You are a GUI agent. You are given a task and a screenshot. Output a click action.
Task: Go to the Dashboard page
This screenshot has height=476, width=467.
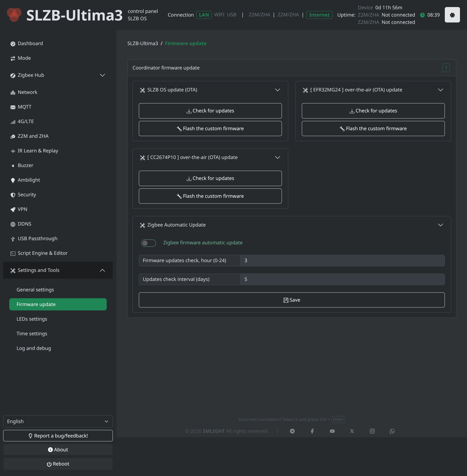click(58, 43)
